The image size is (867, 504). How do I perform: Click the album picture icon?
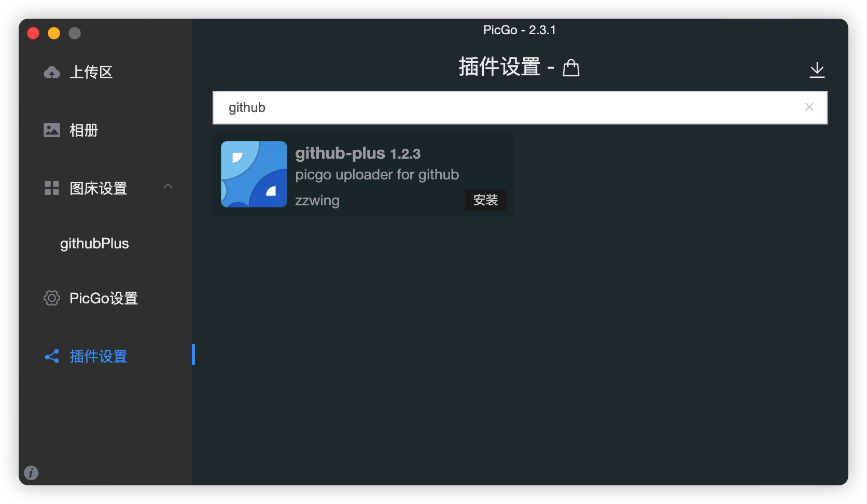tap(51, 130)
